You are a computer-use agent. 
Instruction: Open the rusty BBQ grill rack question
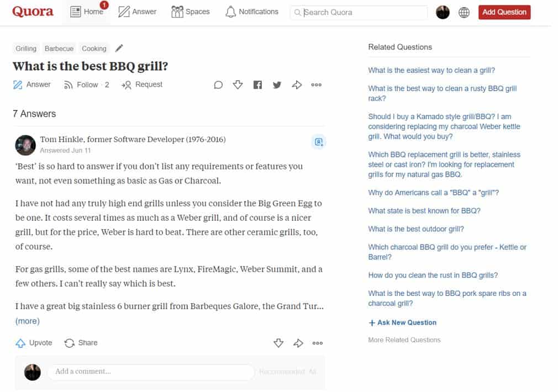coord(443,93)
